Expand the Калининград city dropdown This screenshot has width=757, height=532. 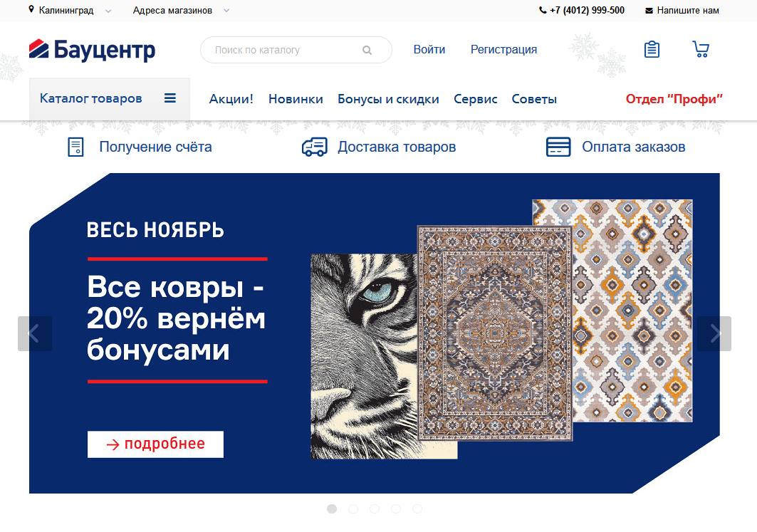point(108,11)
